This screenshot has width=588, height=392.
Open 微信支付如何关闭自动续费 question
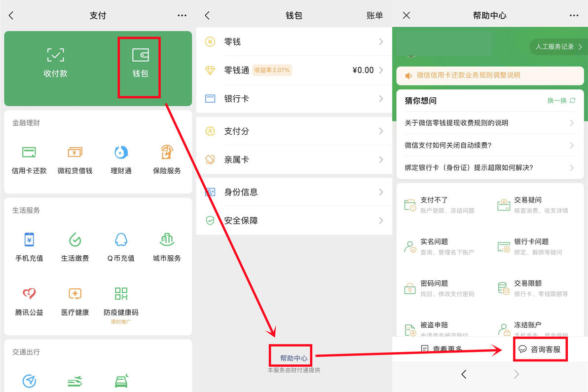tap(490, 145)
